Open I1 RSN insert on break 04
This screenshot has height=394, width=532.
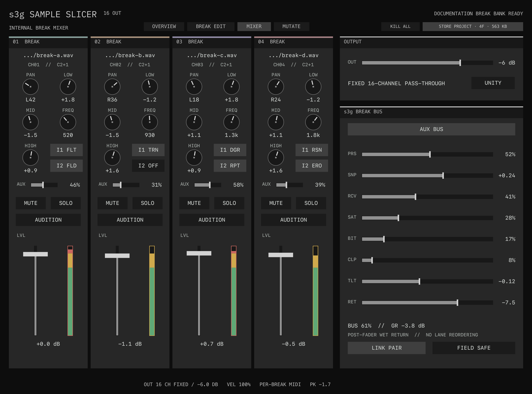coord(312,150)
